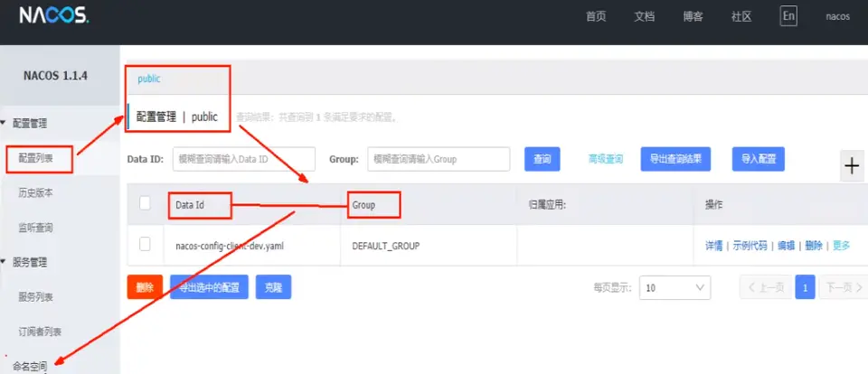868x374 pixels.
Task: Open 更多 options in the config row
Action: tap(842, 246)
